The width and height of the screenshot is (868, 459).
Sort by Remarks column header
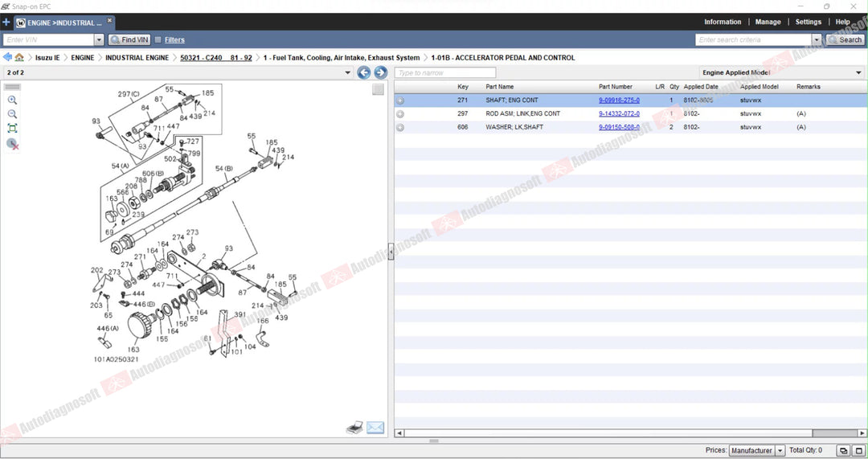pos(809,87)
